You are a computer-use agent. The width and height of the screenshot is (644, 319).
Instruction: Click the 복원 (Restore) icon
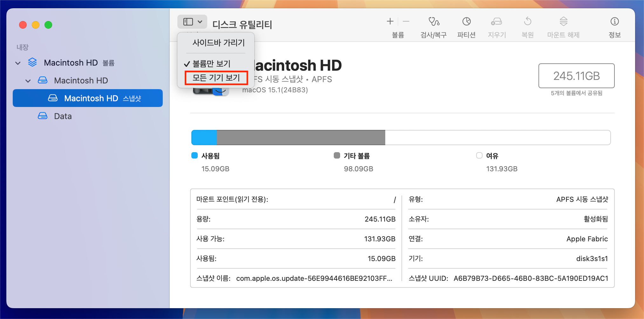[527, 27]
